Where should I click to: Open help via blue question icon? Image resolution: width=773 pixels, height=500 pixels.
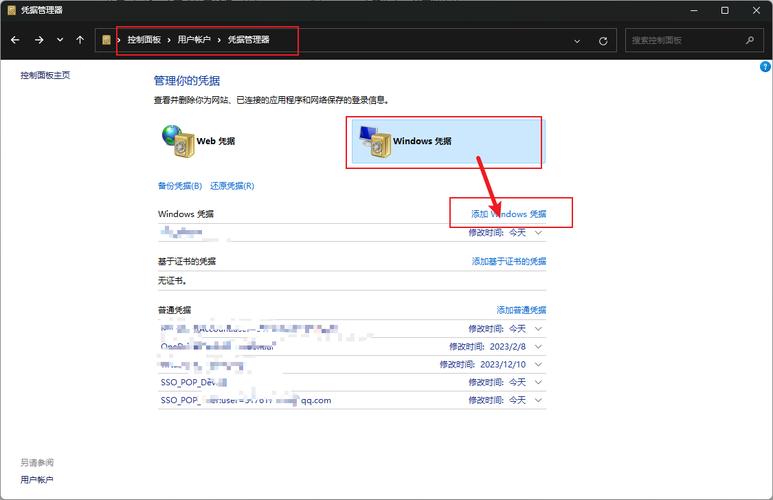765,67
